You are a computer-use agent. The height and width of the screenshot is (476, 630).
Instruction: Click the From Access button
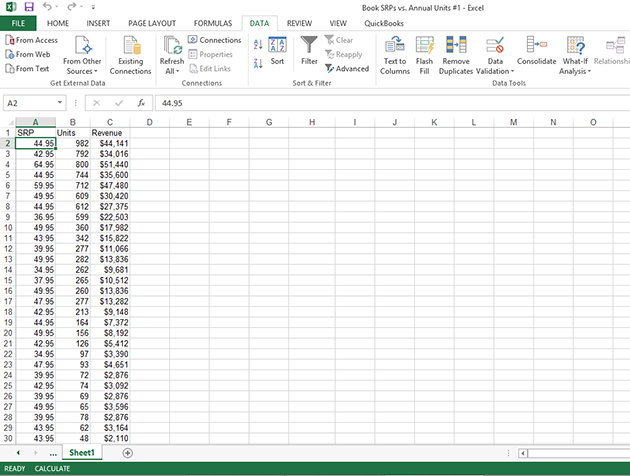click(31, 40)
